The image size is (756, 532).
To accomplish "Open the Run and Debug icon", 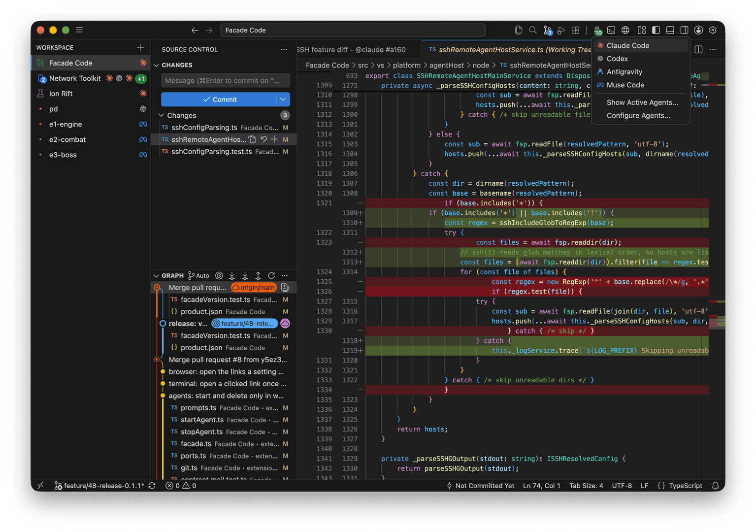I will coord(561,30).
